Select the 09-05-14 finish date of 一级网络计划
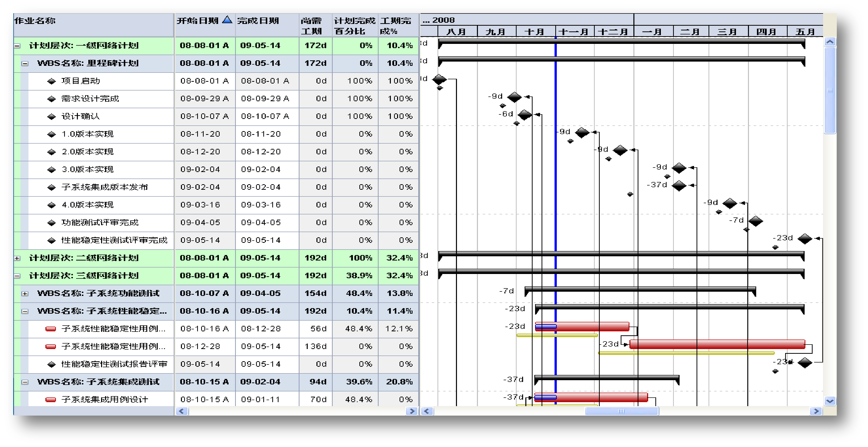This screenshot has height=447, width=868. point(267,46)
